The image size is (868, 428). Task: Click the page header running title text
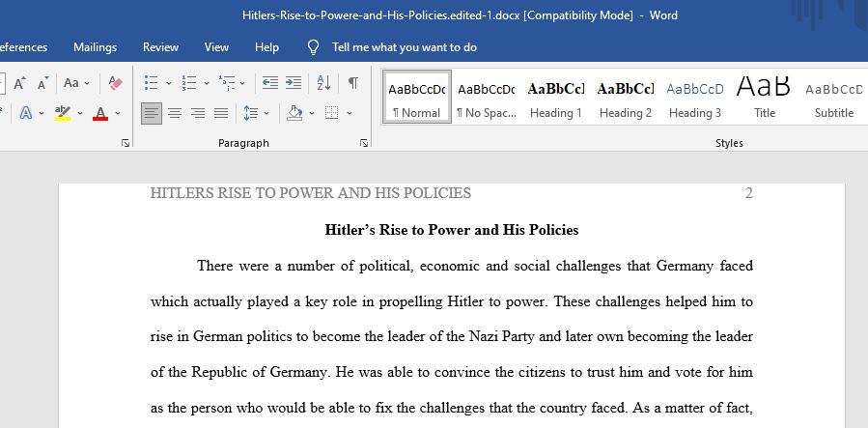[311, 193]
